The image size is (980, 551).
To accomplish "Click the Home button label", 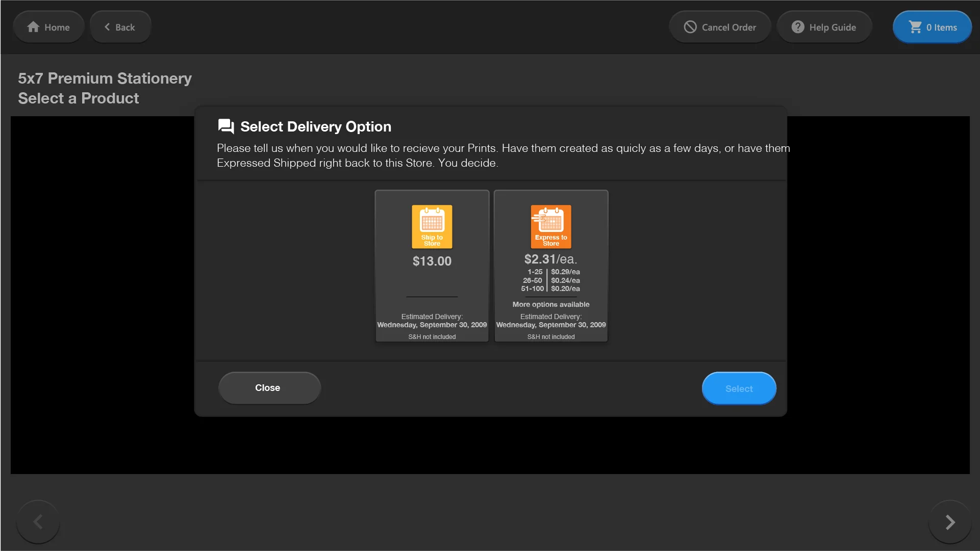I will tap(57, 28).
